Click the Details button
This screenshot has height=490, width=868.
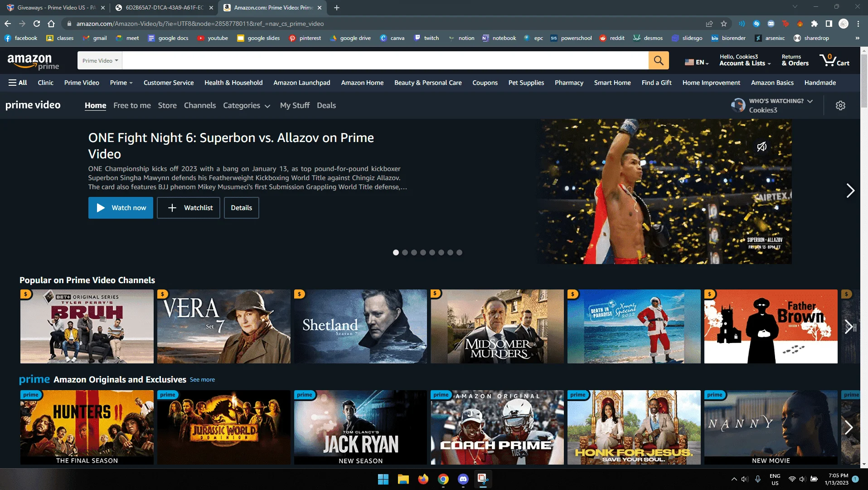coord(242,208)
